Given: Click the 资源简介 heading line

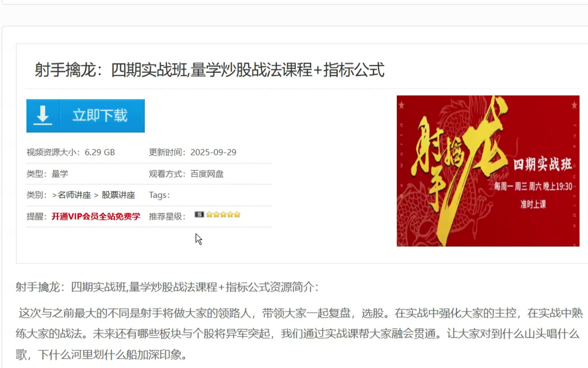Looking at the screenshot, I should [167, 287].
